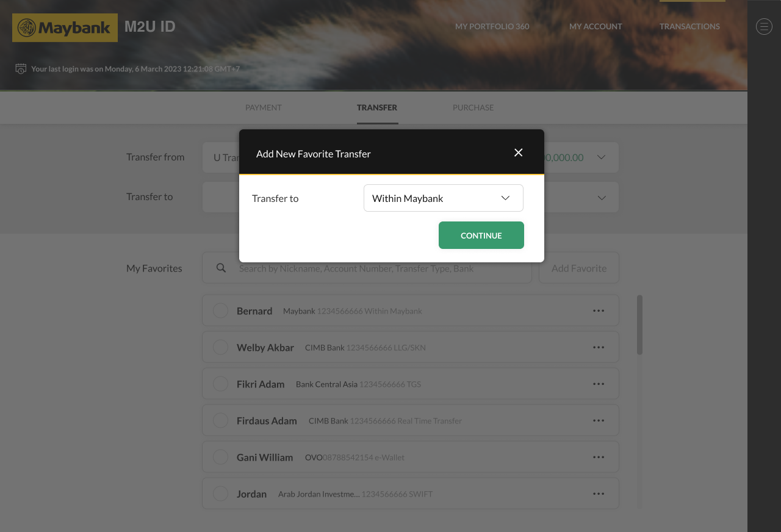The width and height of the screenshot is (781, 532).
Task: Open the three-dot menu for Welby Akbar
Action: pos(599,347)
